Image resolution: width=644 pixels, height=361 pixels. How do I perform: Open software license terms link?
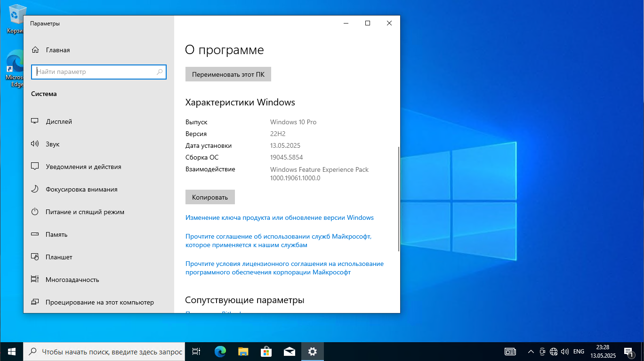(284, 268)
